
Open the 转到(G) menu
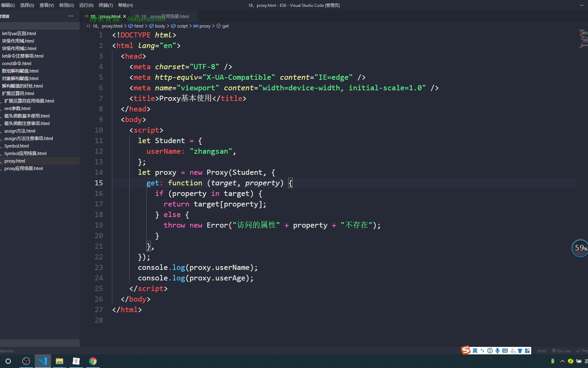click(x=66, y=5)
